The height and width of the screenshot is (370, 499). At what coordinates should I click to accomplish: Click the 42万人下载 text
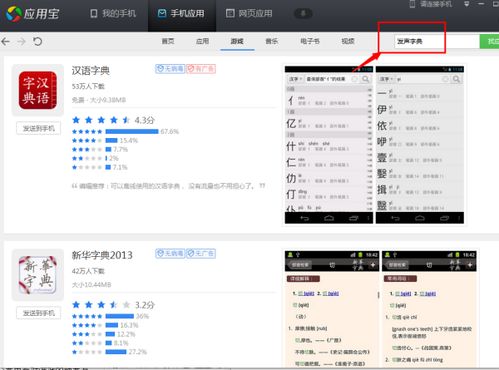pyautogui.click(x=88, y=271)
